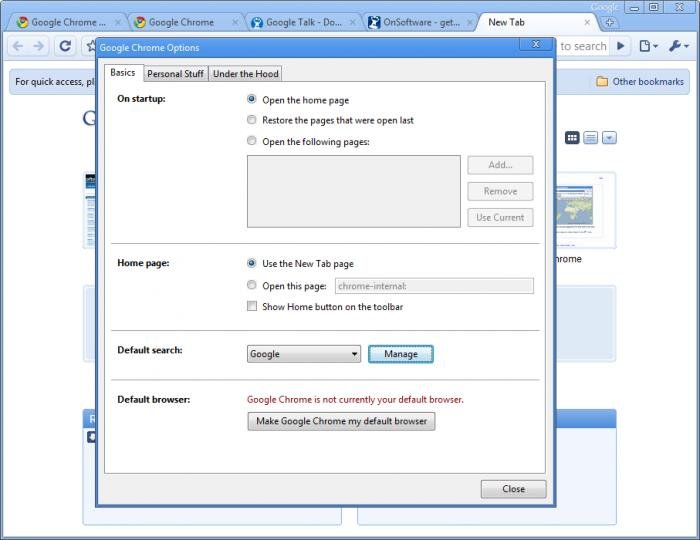Enable Show Home button on the toolbar
This screenshot has width=700, height=540.
pyautogui.click(x=252, y=306)
